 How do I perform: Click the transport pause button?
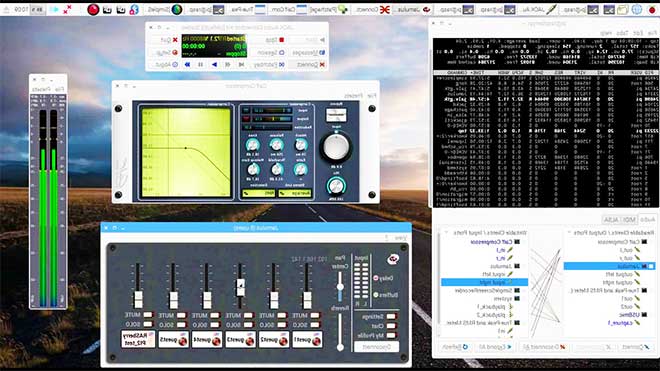click(x=201, y=65)
